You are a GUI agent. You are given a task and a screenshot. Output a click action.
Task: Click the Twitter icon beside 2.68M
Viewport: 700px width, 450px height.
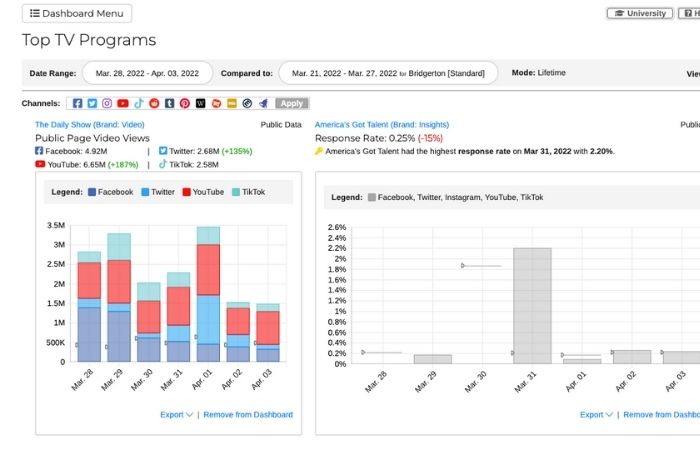tap(163, 151)
